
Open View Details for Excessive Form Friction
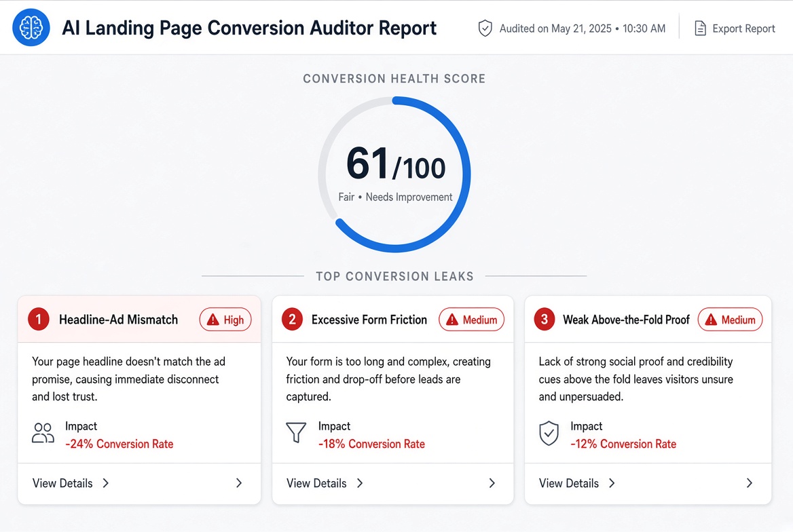pyautogui.click(x=325, y=483)
